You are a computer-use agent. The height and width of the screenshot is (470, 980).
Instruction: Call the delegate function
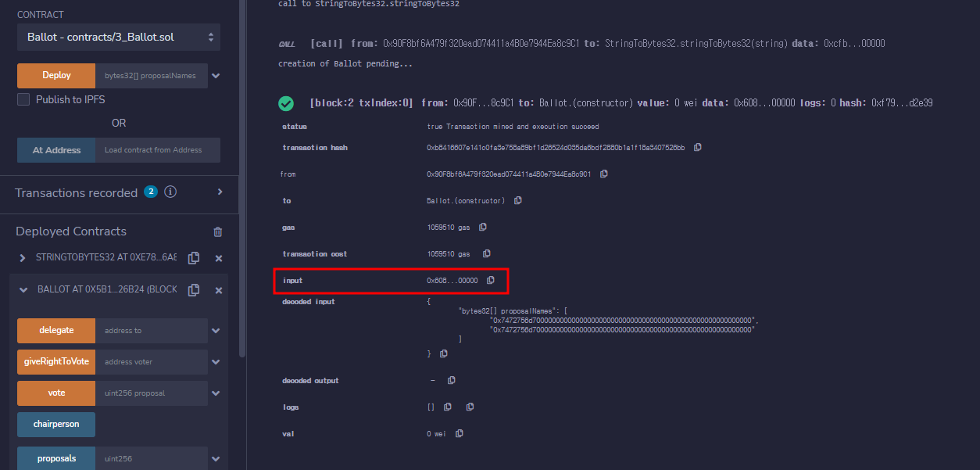click(x=56, y=331)
